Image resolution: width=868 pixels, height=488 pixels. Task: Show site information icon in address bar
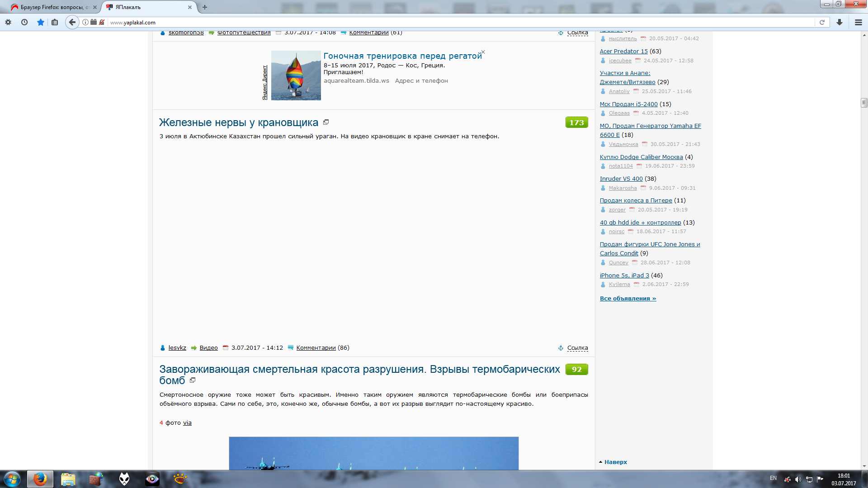(85, 22)
